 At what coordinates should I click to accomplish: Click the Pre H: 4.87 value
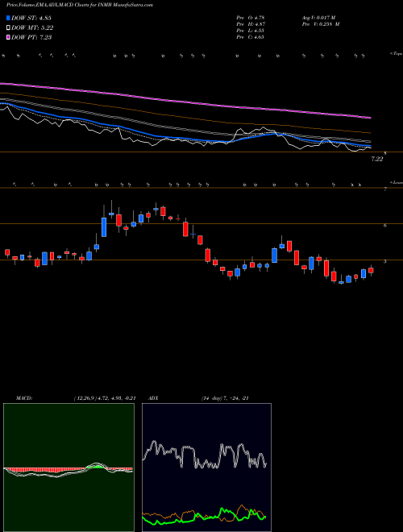251,24
